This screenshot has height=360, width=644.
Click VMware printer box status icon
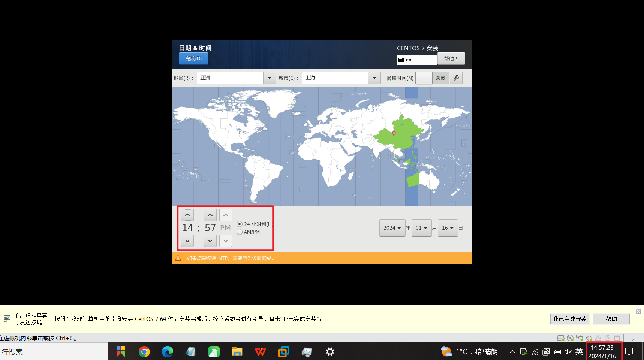(617, 338)
